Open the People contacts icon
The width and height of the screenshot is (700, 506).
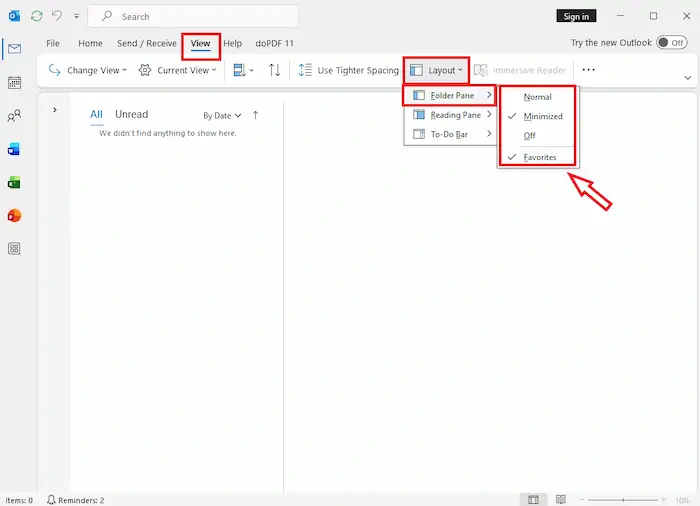click(14, 116)
